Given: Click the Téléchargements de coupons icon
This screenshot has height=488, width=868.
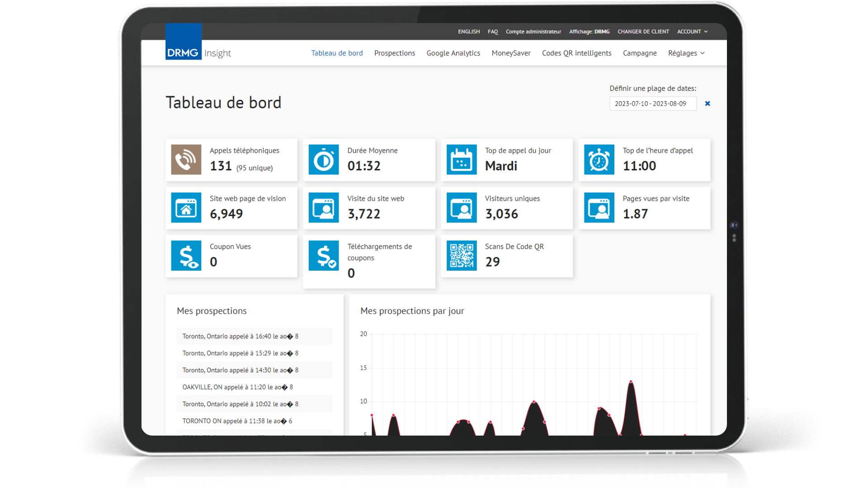Looking at the screenshot, I should (324, 255).
